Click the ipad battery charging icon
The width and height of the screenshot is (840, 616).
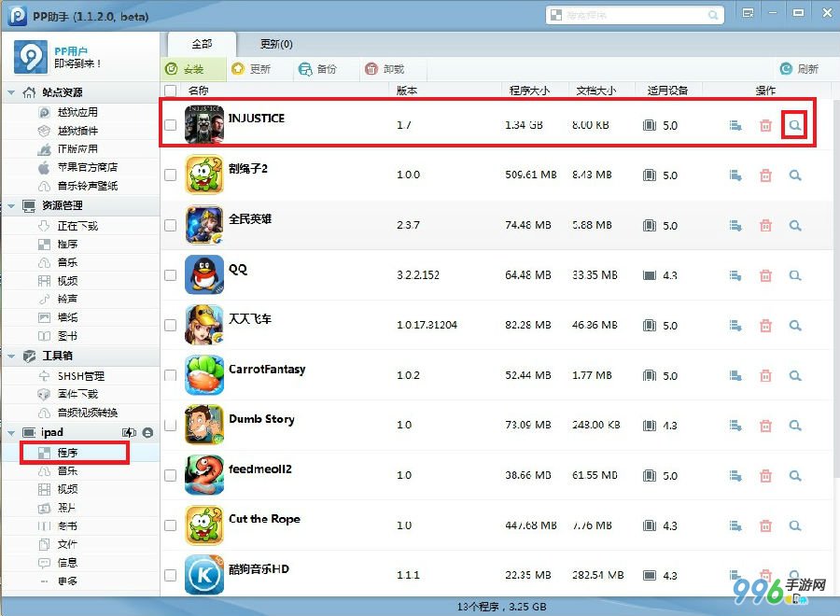tap(129, 432)
